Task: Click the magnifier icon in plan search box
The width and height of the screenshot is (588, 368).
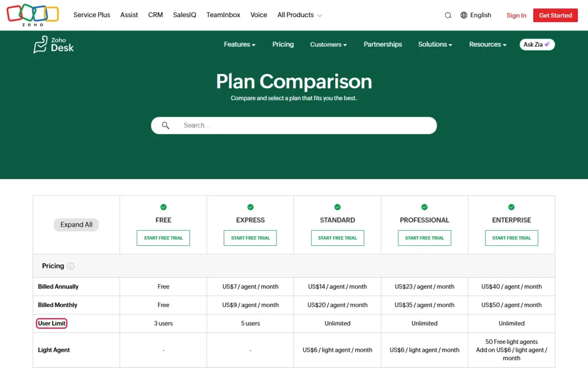Action: (166, 126)
